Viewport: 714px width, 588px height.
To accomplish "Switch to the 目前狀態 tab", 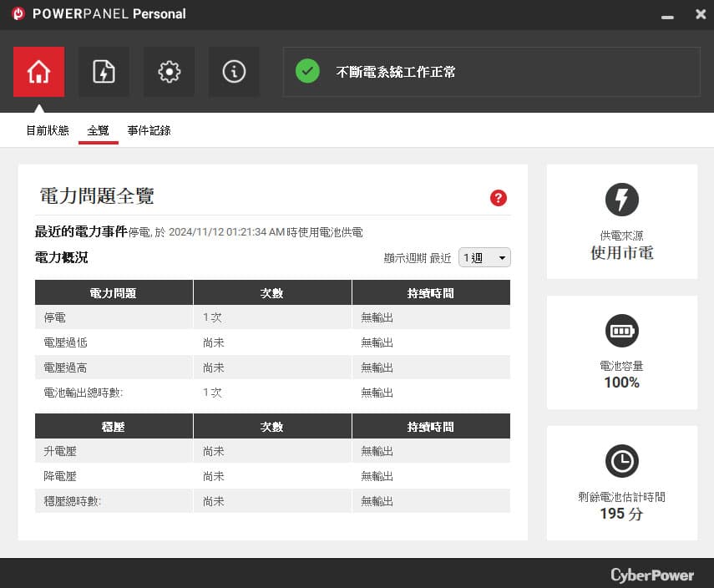I will (x=48, y=131).
